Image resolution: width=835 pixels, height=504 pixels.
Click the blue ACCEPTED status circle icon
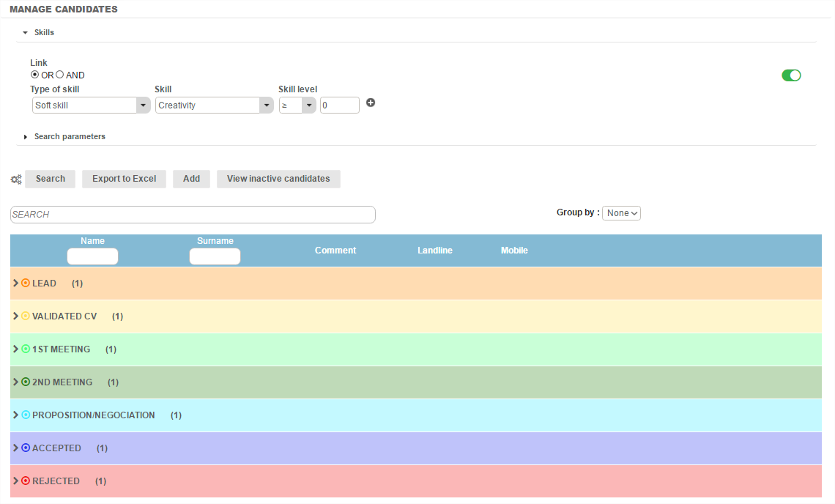(x=26, y=448)
